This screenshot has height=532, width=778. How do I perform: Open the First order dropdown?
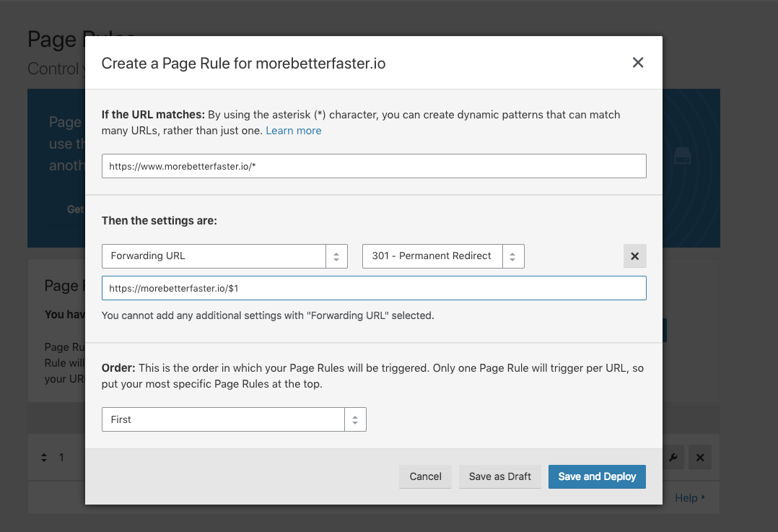click(234, 419)
